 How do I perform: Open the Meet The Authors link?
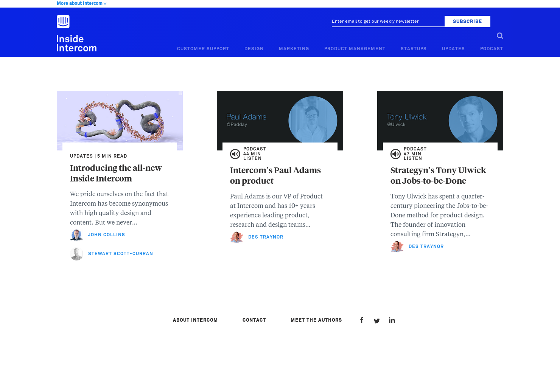pos(316,320)
